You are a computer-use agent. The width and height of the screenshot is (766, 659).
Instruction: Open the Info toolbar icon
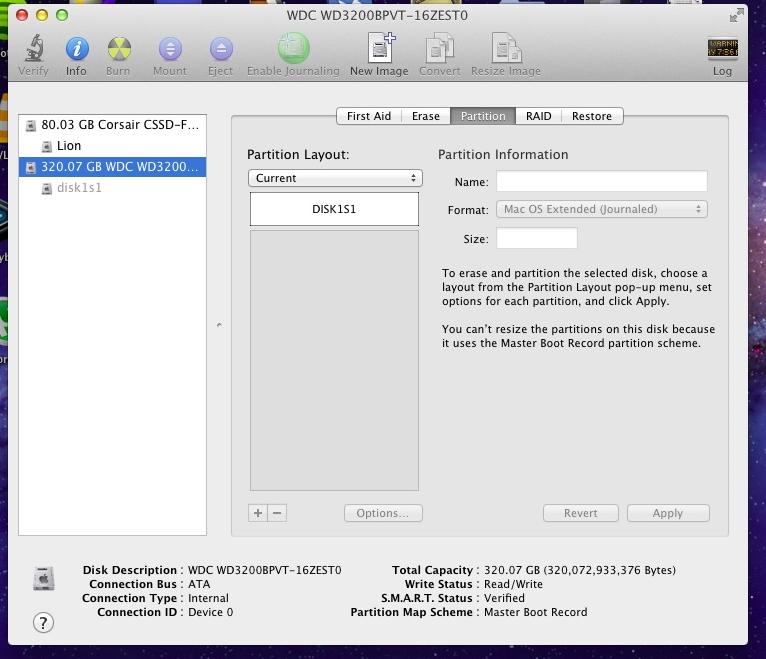[x=77, y=48]
